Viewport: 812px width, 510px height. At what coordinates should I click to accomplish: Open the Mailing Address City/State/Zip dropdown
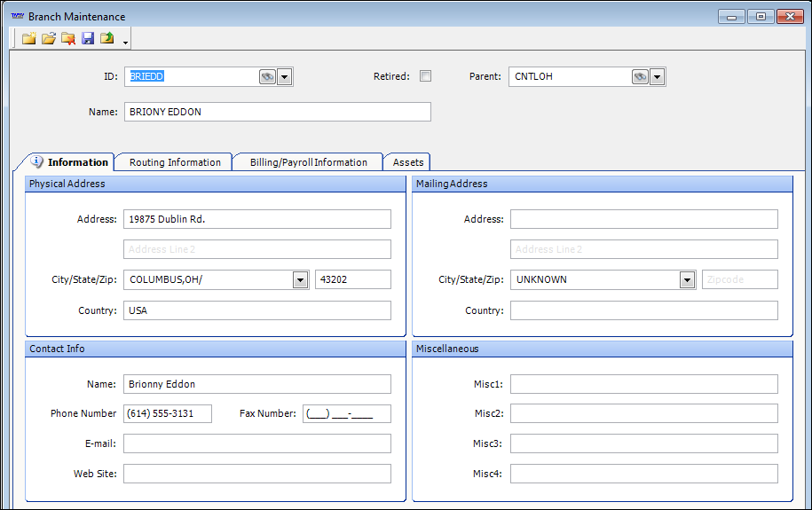pos(687,280)
